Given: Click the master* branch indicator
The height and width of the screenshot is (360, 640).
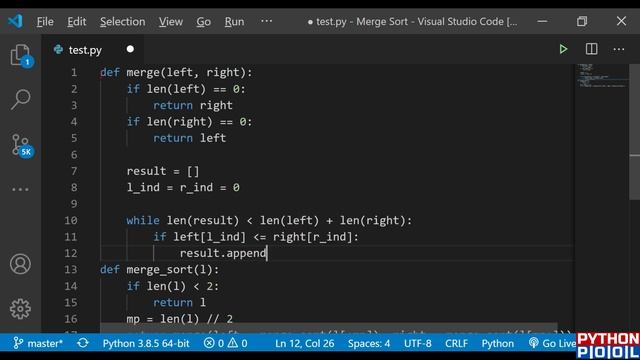Looking at the screenshot, I should click(x=38, y=343).
